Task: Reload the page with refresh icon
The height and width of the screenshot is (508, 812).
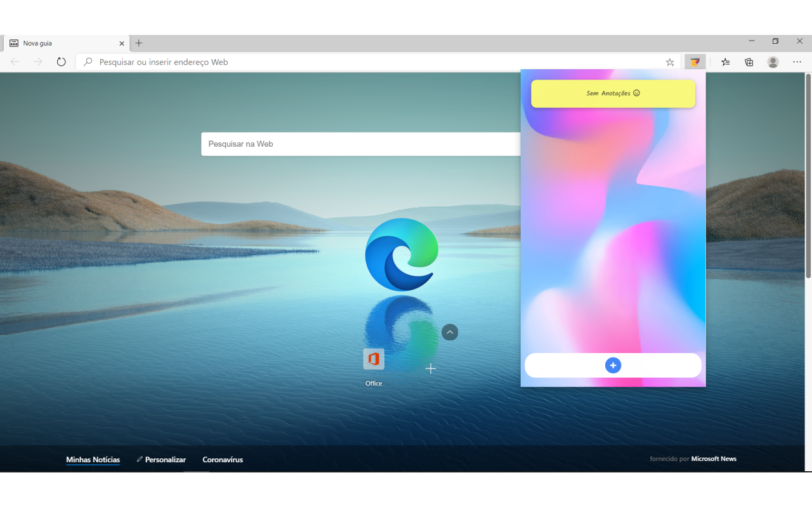Action: pos(61,62)
